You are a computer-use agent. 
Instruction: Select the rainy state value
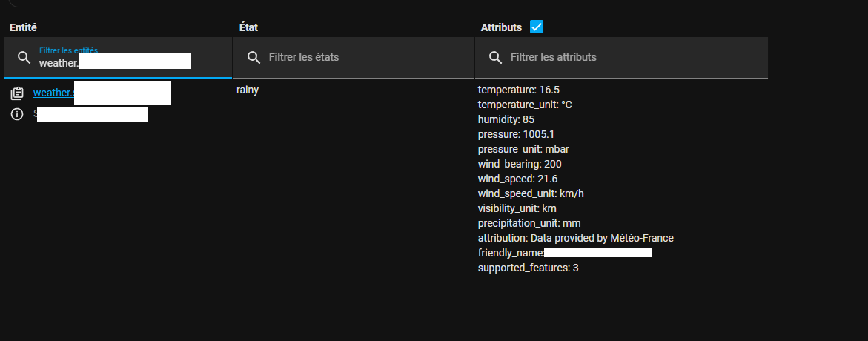248,90
